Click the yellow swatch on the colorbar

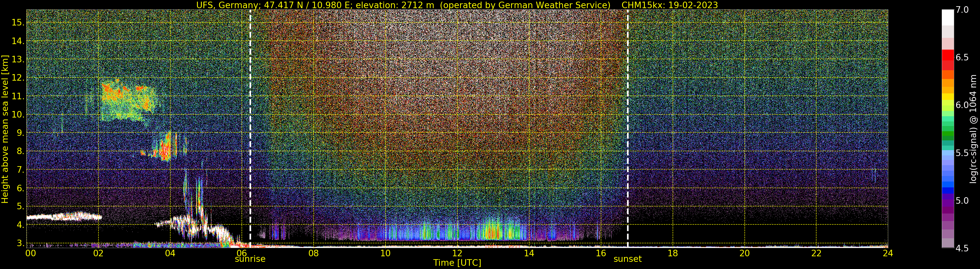948,97
